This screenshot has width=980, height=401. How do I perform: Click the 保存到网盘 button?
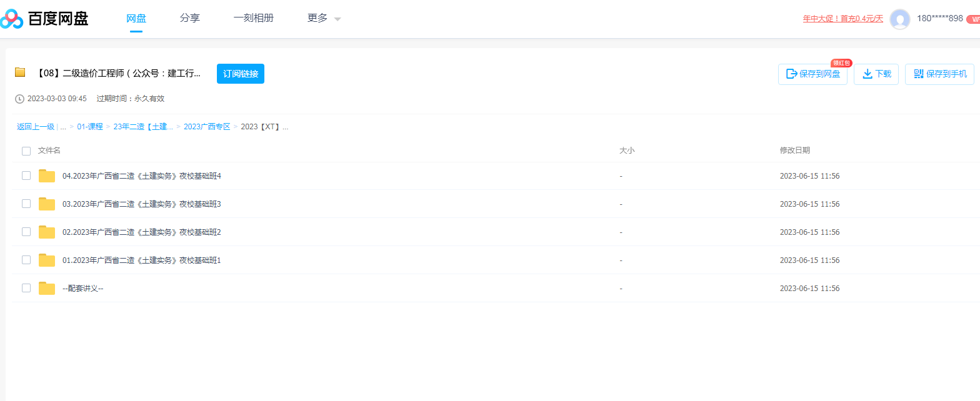[x=812, y=74]
